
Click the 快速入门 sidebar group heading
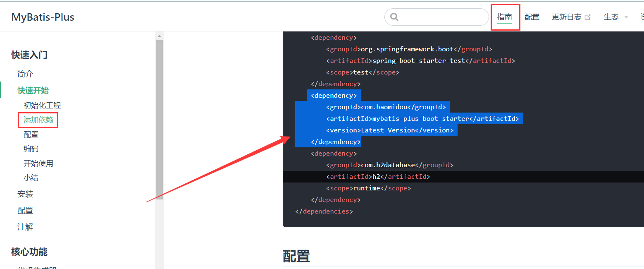coord(29,55)
